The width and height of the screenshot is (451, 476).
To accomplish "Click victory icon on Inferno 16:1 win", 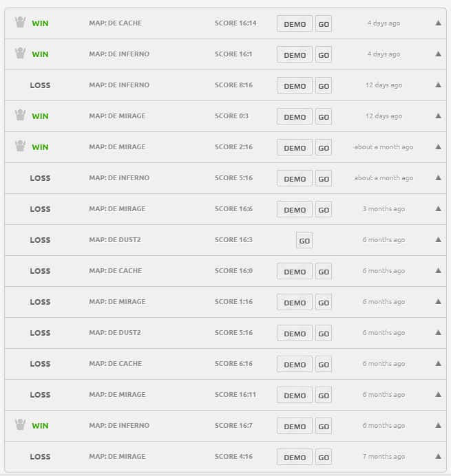I will [x=20, y=53].
